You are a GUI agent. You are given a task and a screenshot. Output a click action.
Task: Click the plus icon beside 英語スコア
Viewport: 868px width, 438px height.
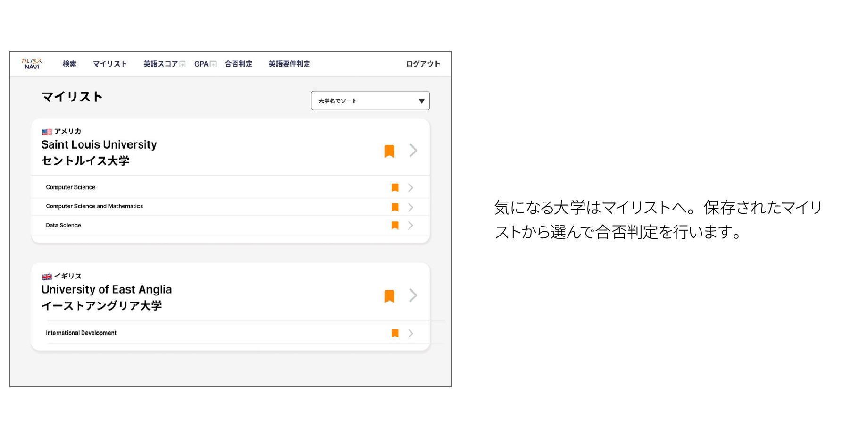point(183,64)
